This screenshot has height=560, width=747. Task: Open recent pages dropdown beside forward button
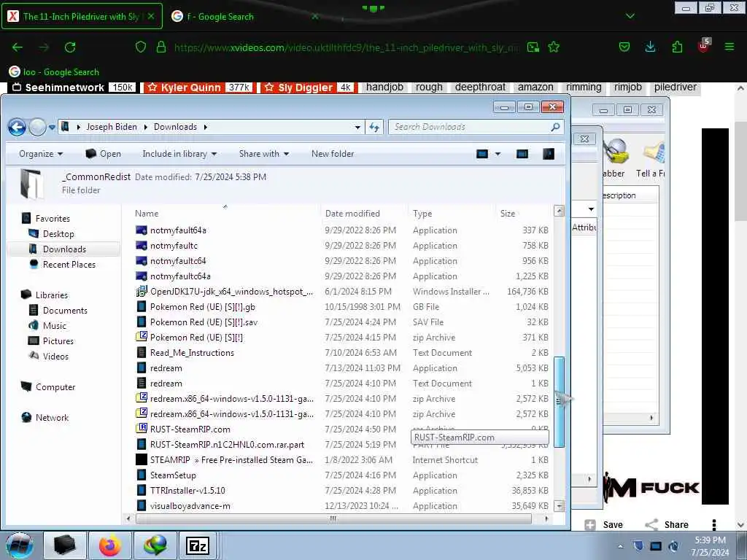52,127
